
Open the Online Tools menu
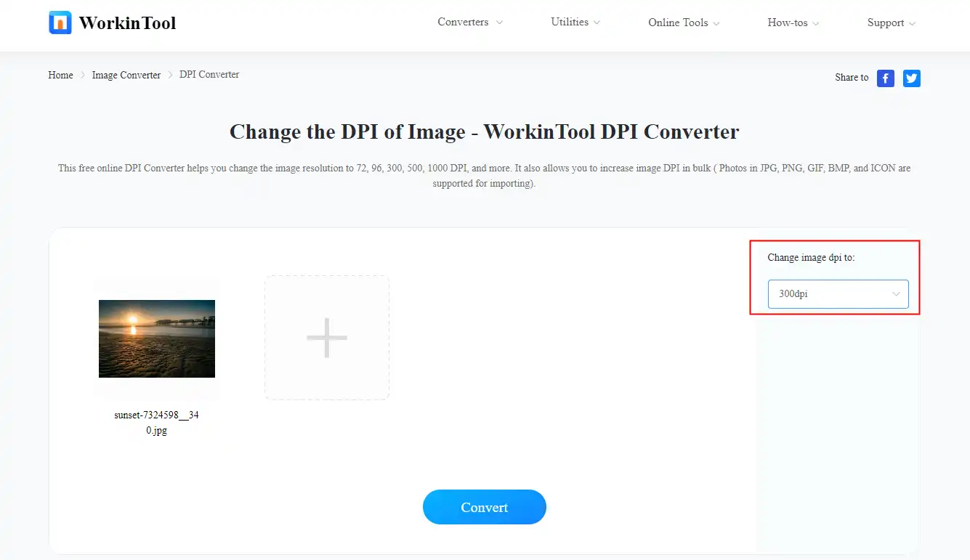[x=684, y=23]
